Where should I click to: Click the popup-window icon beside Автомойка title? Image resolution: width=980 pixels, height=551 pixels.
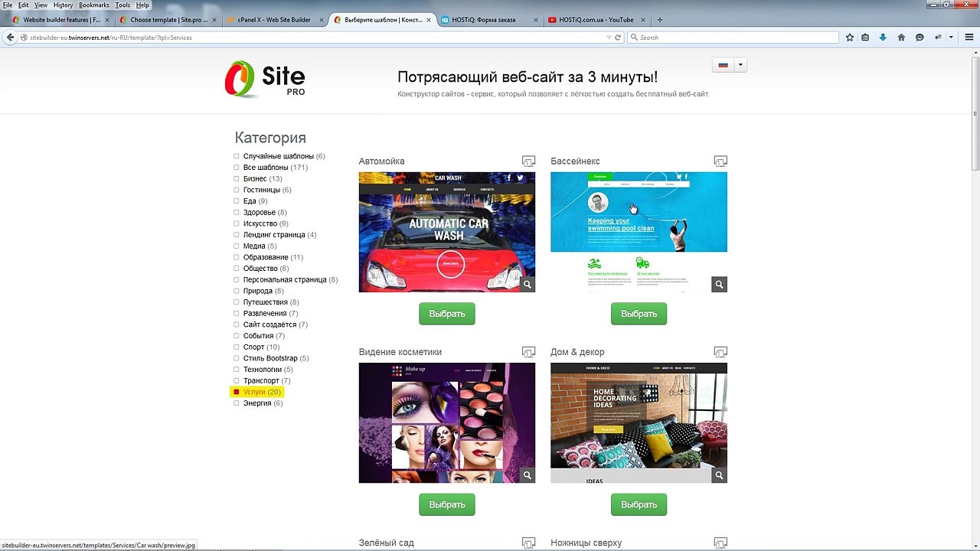click(528, 161)
